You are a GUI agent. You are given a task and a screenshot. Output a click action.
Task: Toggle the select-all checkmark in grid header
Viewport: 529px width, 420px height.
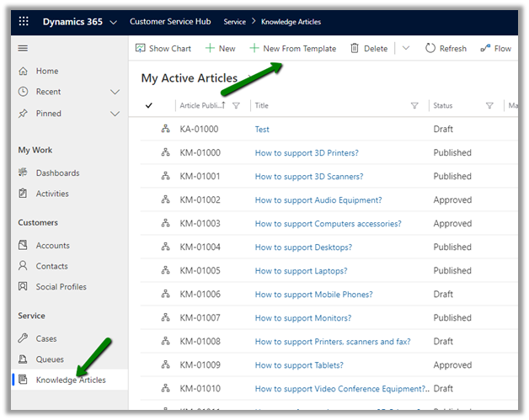tap(149, 105)
